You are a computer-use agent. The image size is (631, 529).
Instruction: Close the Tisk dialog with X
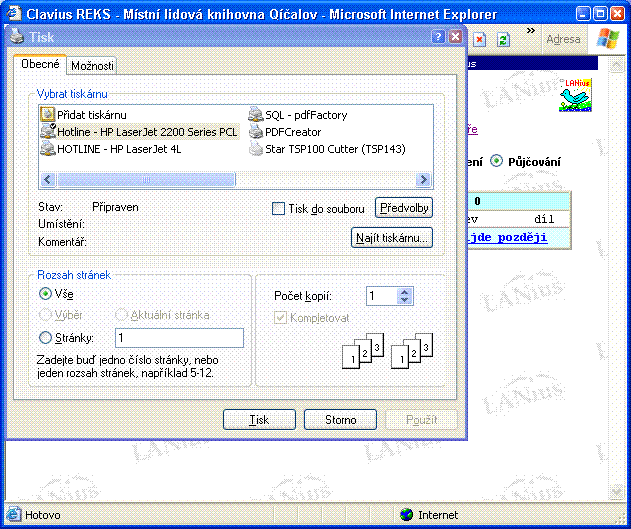point(455,37)
